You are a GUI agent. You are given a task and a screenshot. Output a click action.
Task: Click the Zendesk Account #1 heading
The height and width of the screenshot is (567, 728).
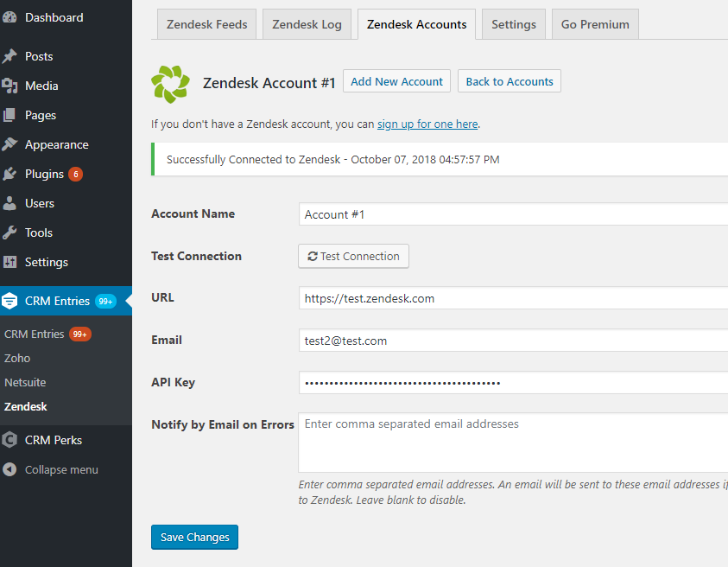pos(269,83)
